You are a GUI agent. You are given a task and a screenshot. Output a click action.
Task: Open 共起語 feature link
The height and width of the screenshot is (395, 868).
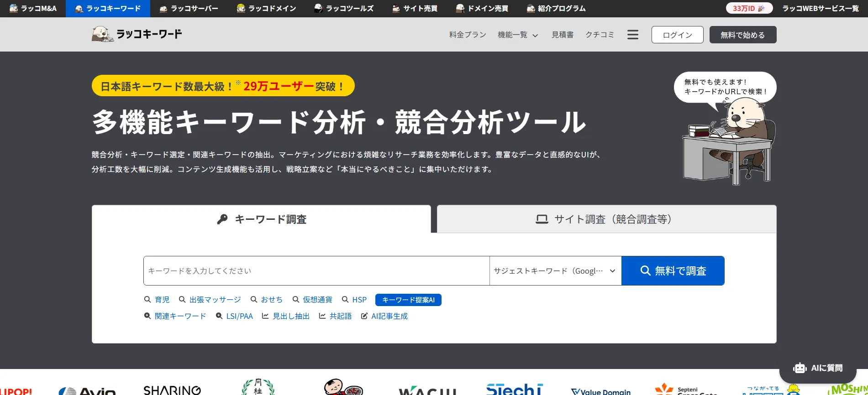[336, 316]
